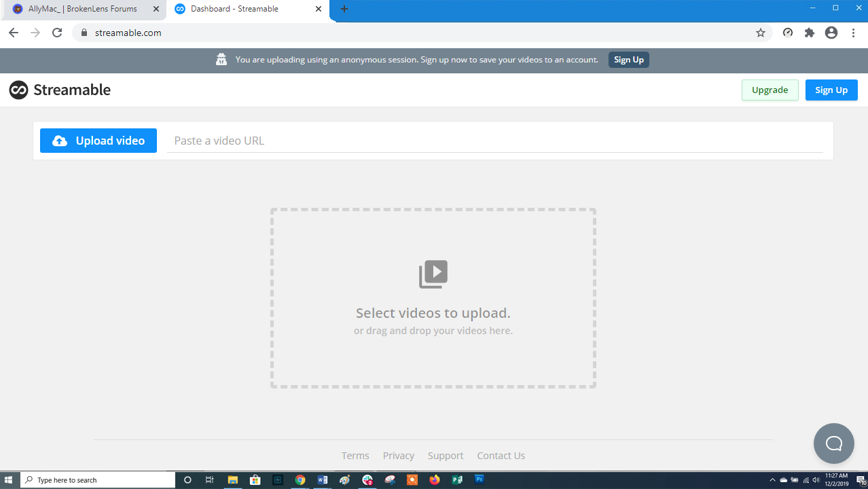868x489 pixels.
Task: Open Cortana from the taskbar
Action: click(x=187, y=479)
